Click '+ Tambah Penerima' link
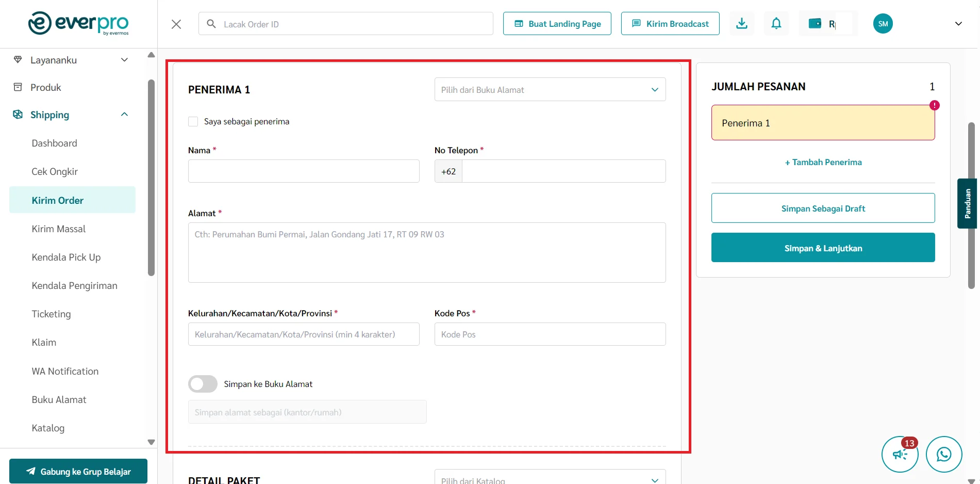The width and height of the screenshot is (980, 484). coord(823,162)
